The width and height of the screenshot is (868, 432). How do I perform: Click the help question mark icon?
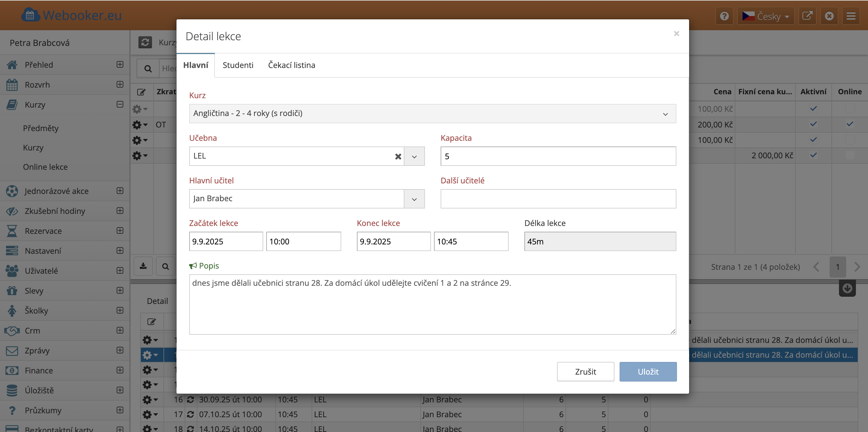[x=724, y=16]
